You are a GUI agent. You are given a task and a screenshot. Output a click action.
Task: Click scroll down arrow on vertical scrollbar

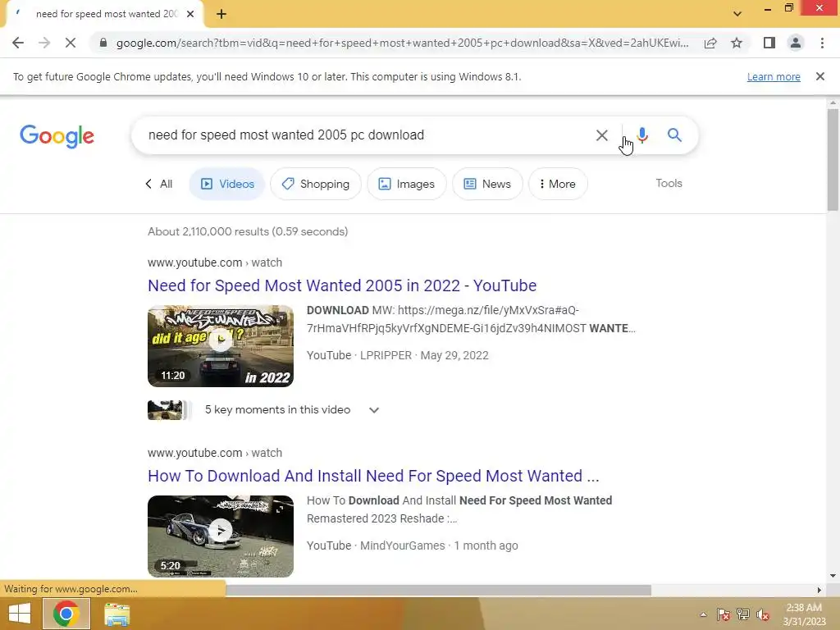833,576
